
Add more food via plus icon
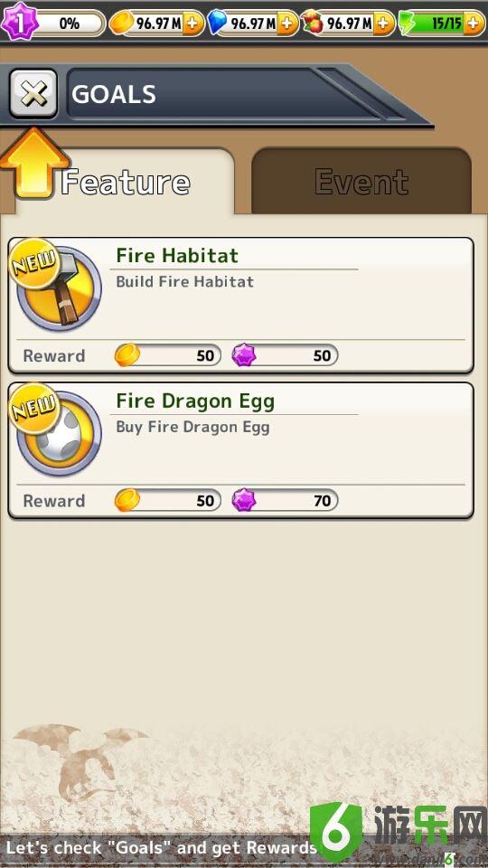[384, 24]
